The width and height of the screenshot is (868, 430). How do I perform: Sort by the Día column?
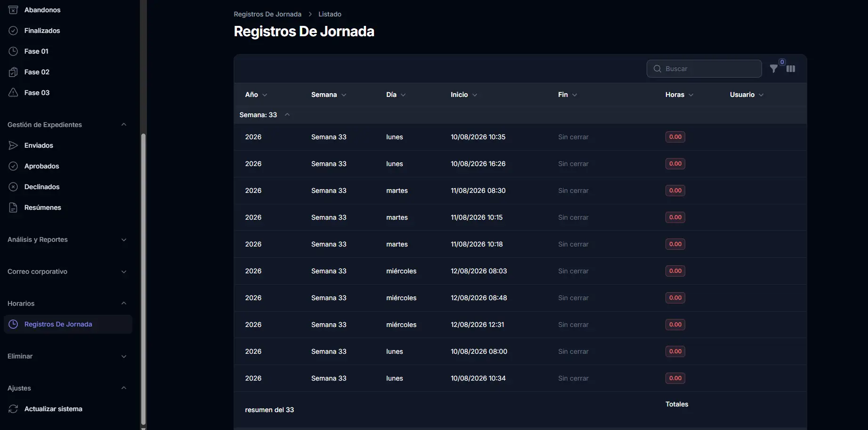tap(396, 95)
